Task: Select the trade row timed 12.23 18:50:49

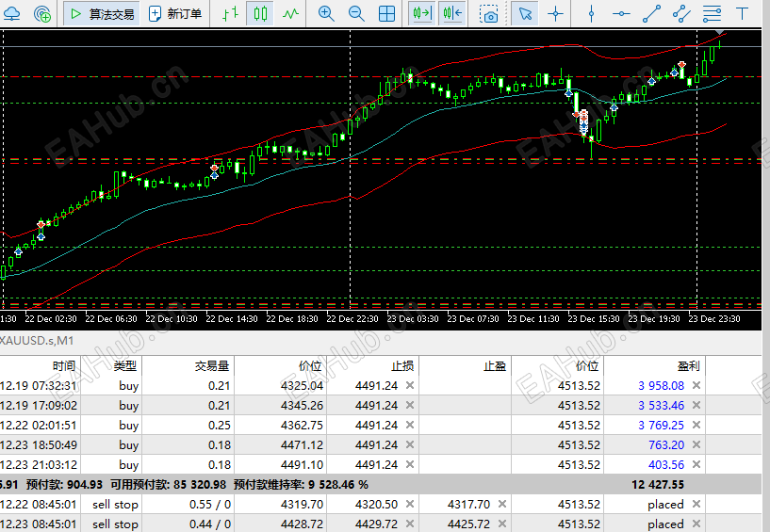Action: (x=381, y=444)
